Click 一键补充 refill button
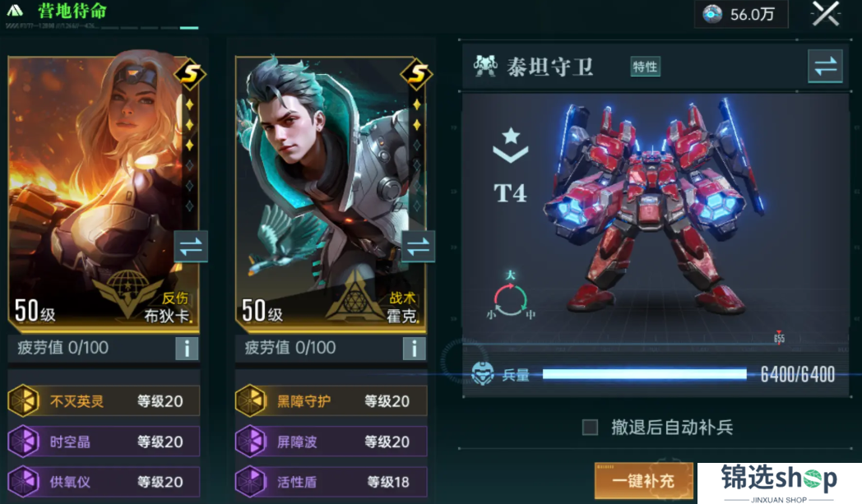This screenshot has width=862, height=504. coord(643,481)
